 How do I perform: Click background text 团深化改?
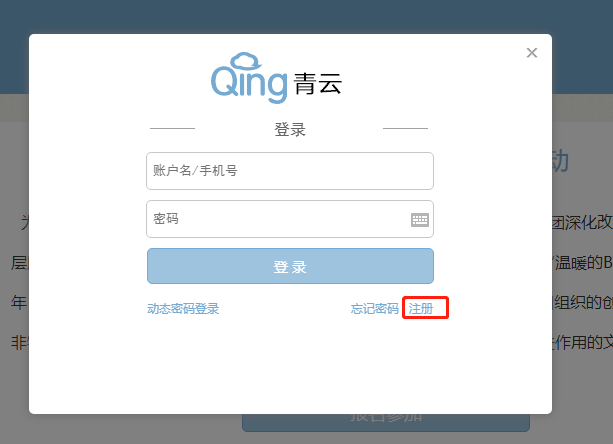(583, 222)
